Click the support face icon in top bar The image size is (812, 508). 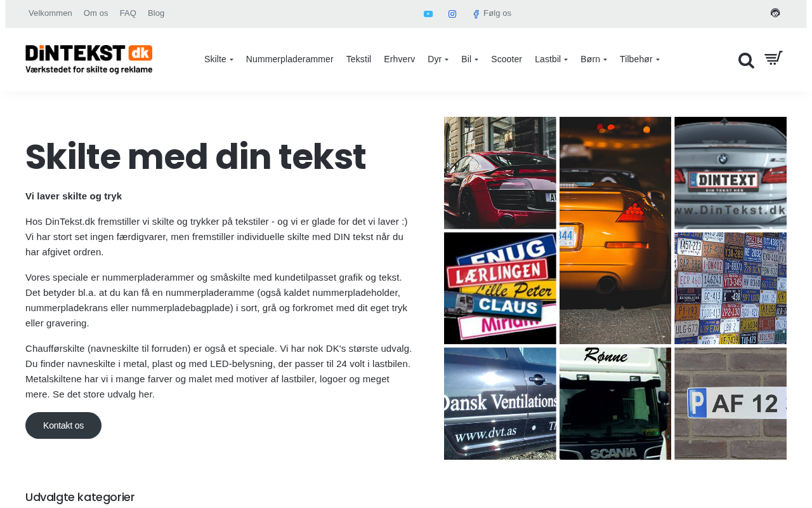pos(775,13)
